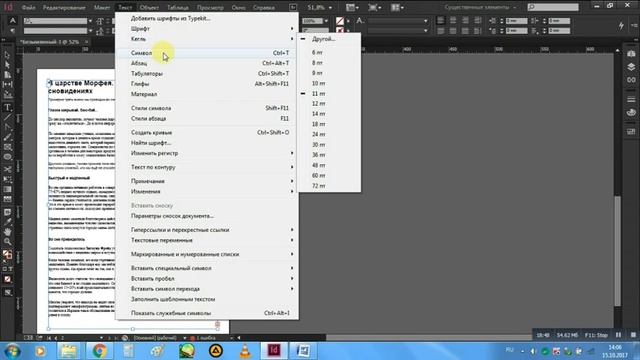This screenshot has width=640, height=360.
Task: Open the Swatches panel icon
Action: tap(631, 131)
